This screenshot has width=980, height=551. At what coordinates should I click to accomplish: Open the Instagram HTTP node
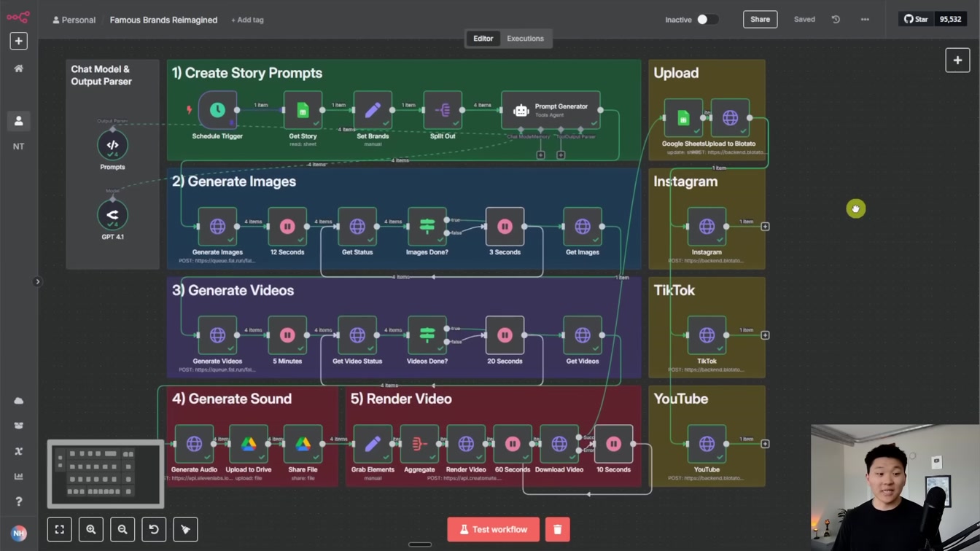tap(707, 227)
